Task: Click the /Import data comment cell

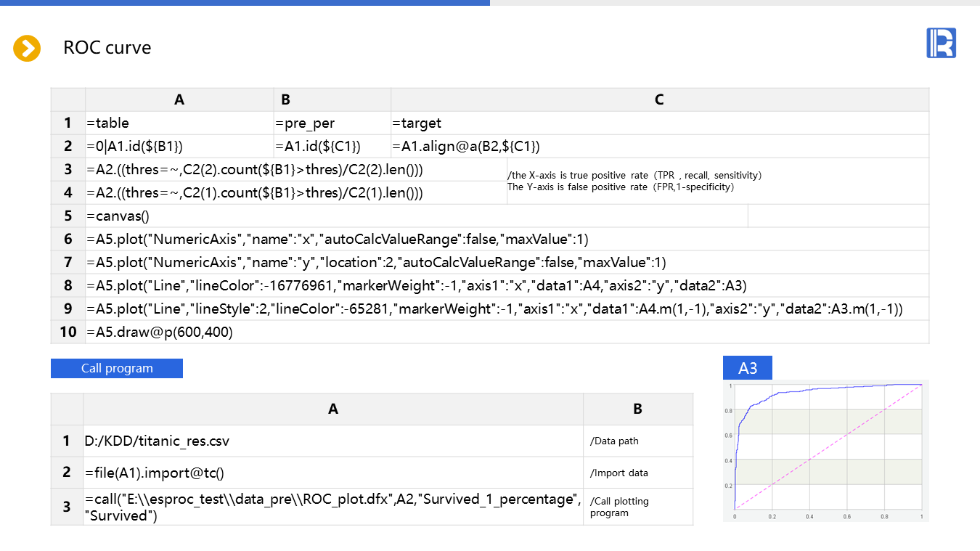Action: tap(637, 473)
